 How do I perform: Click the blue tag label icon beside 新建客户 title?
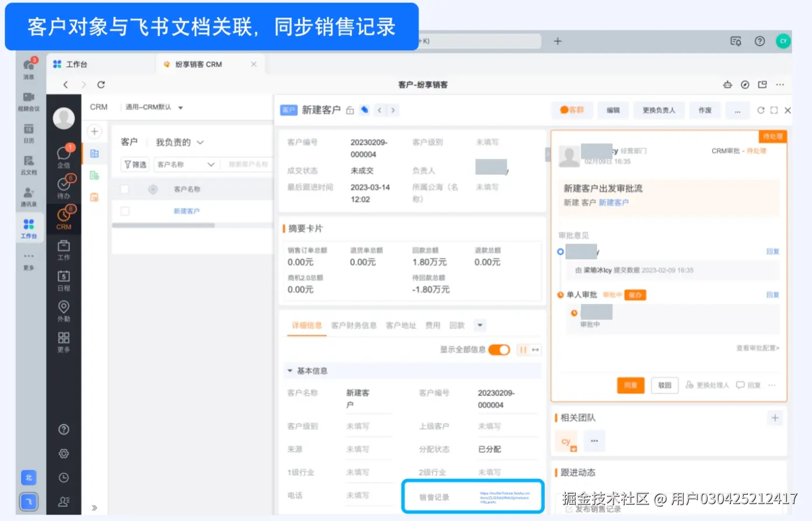[x=364, y=109]
